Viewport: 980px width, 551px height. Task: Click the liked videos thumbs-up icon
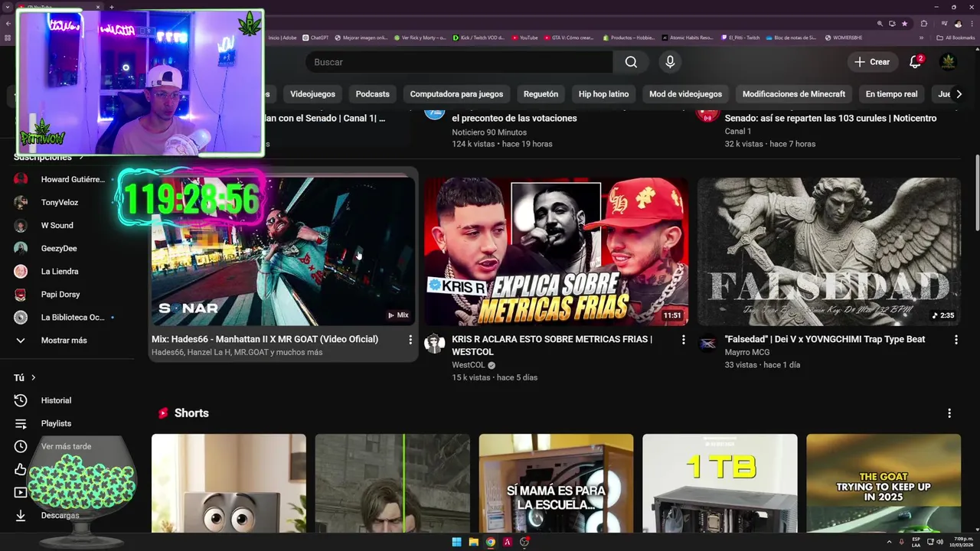tap(21, 469)
